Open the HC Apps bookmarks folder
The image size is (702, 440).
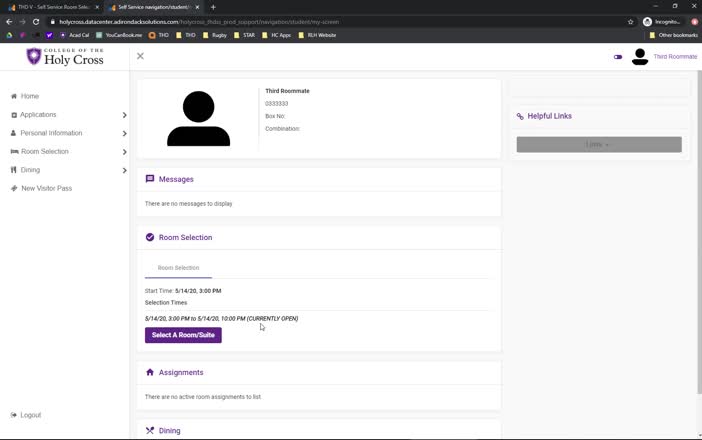tap(276, 35)
